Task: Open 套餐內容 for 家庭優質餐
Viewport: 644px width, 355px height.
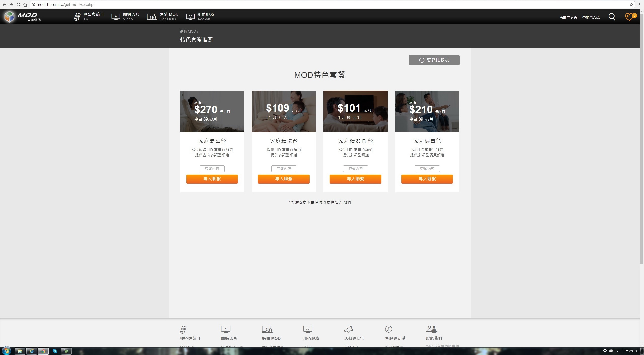Action: (427, 169)
